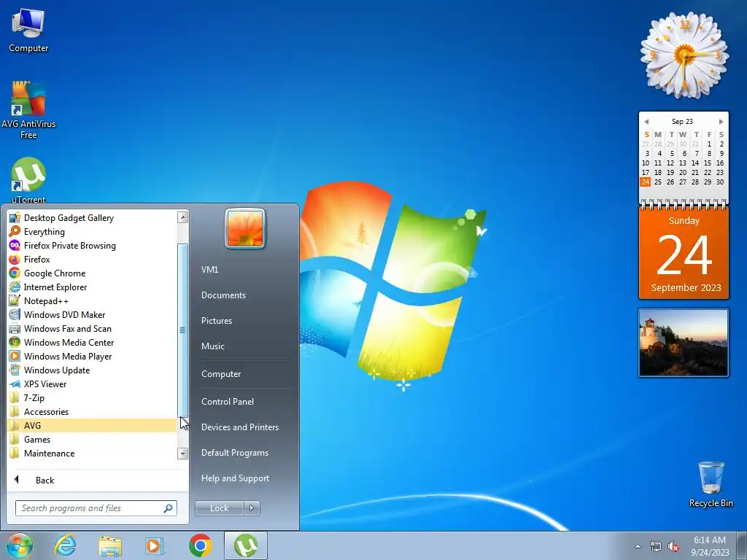Switch to uTorrent taskbar button
Viewport: 747px width, 560px height.
[x=245, y=545]
